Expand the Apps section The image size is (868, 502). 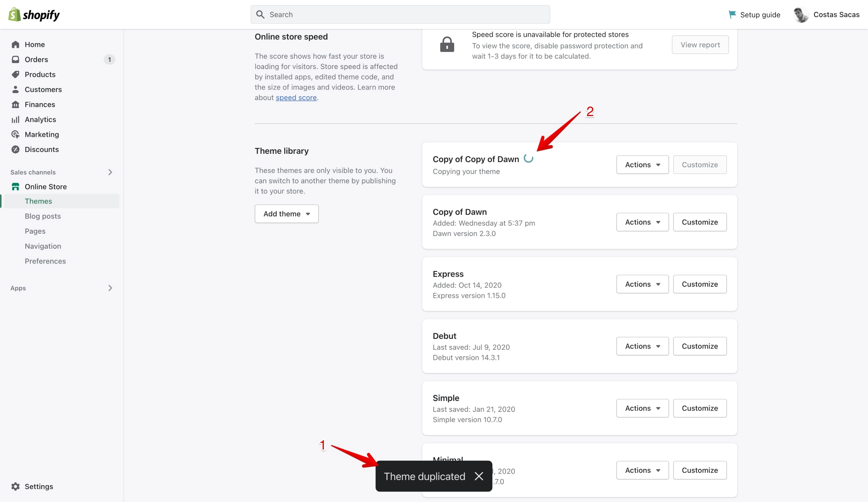[110, 288]
